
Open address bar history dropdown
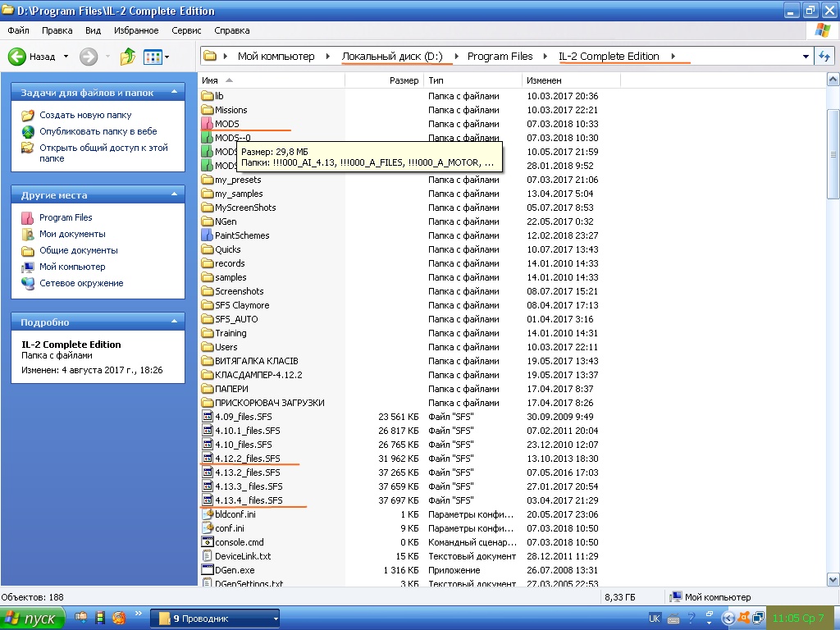[806, 57]
